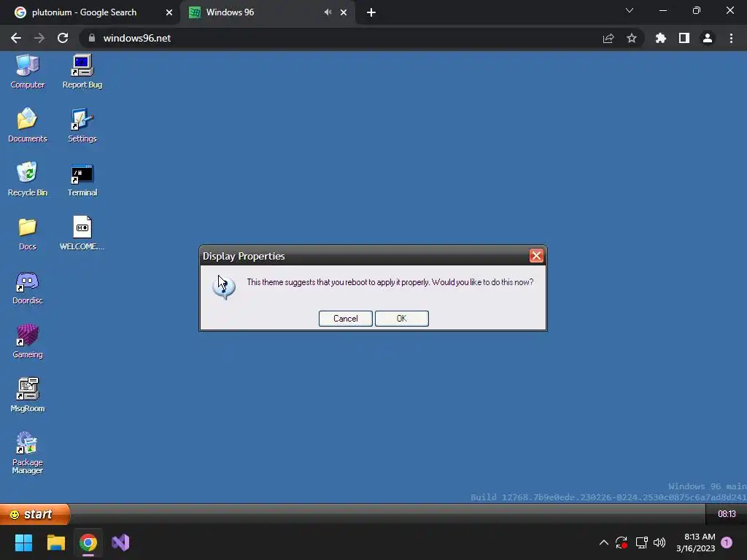Open the Package Manager shortcut
Screen dimensions: 747x560
coord(27,453)
